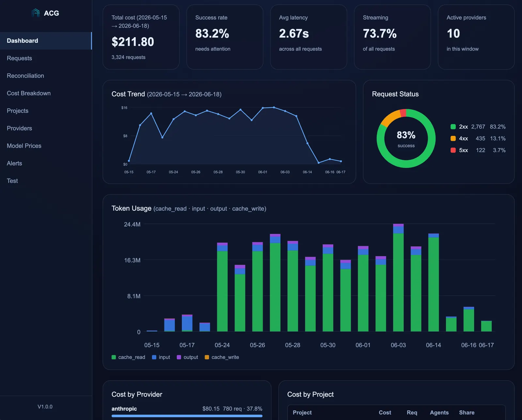The image size is (522, 420).
Task: Click the anthropic provider name
Action: click(124, 409)
